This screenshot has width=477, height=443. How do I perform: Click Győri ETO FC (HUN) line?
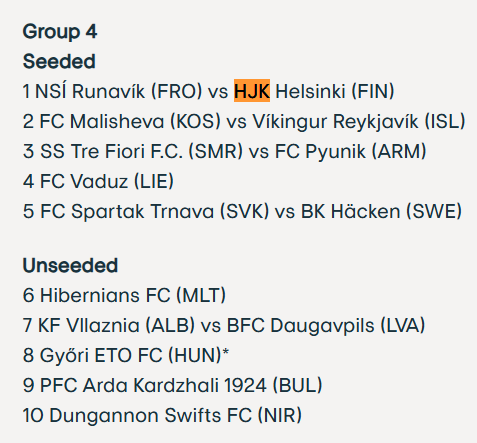click(126, 355)
